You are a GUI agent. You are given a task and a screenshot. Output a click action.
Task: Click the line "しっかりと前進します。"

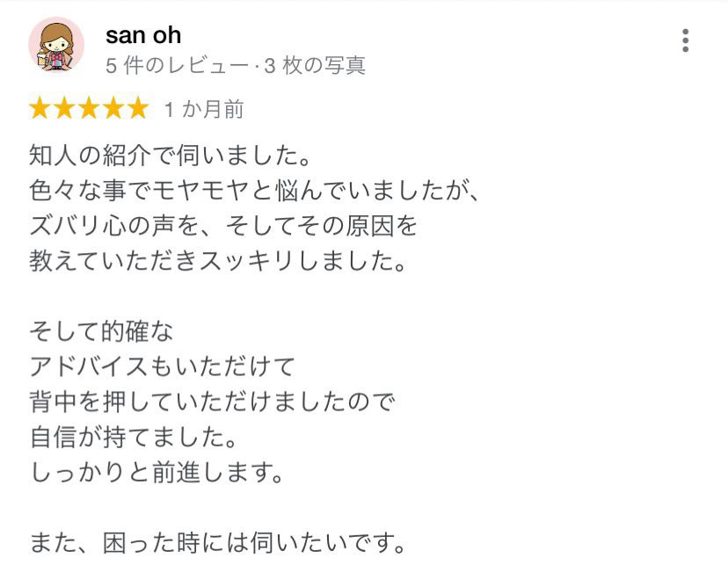tap(159, 473)
